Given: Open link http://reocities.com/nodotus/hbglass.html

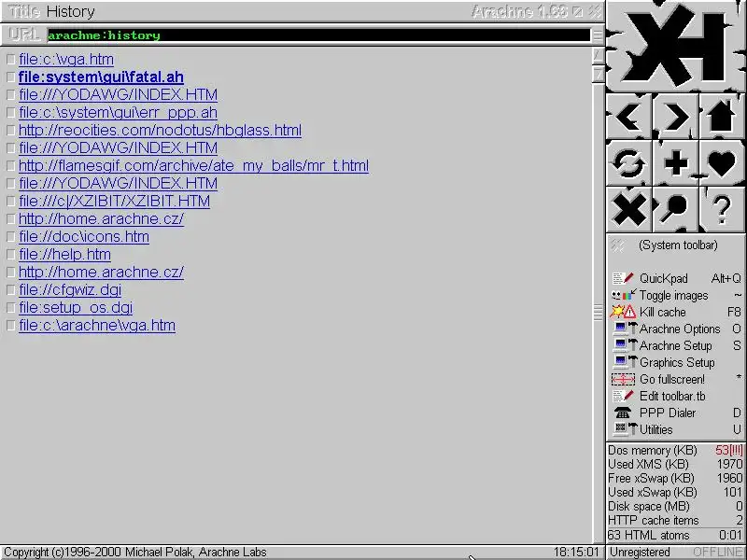Looking at the screenshot, I should click(160, 131).
